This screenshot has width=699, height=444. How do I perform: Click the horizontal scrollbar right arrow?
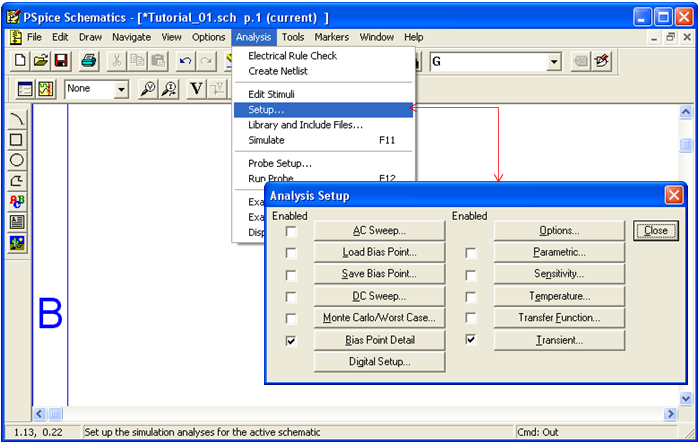pos(670,414)
